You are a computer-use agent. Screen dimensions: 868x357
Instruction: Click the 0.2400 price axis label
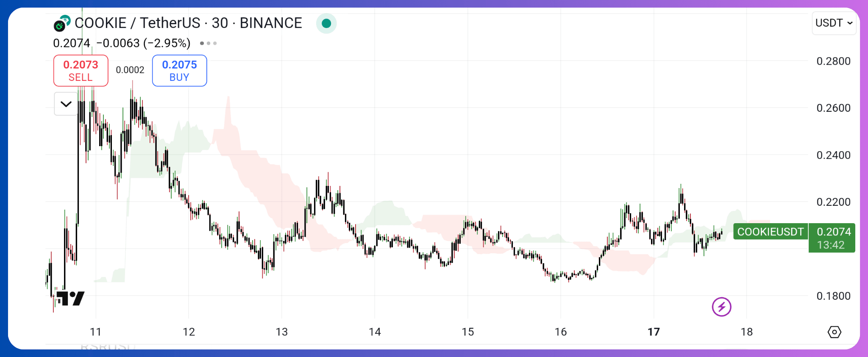click(833, 155)
